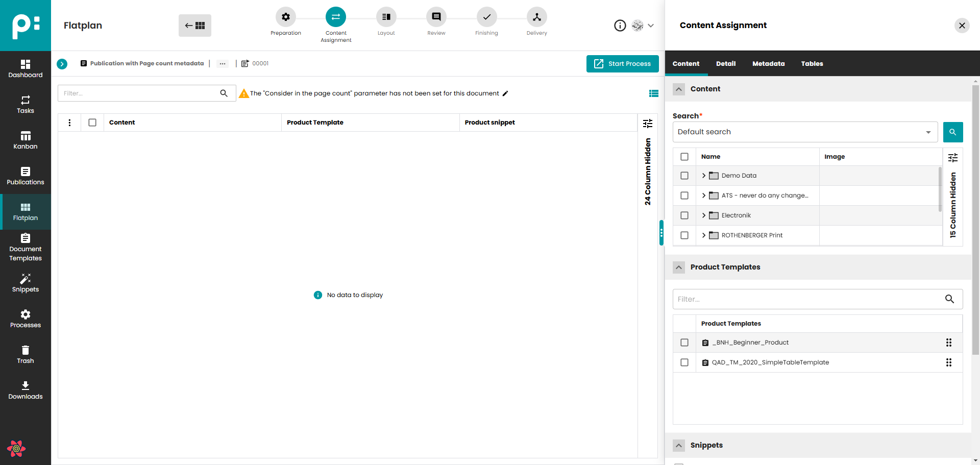Click the info icon in header
Image resolution: width=980 pixels, height=465 pixels.
click(620, 26)
